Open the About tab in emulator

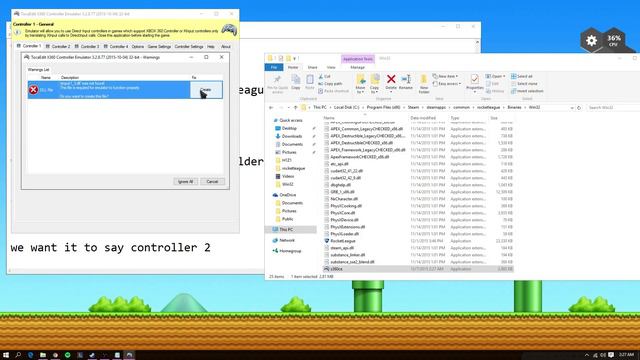point(226,47)
